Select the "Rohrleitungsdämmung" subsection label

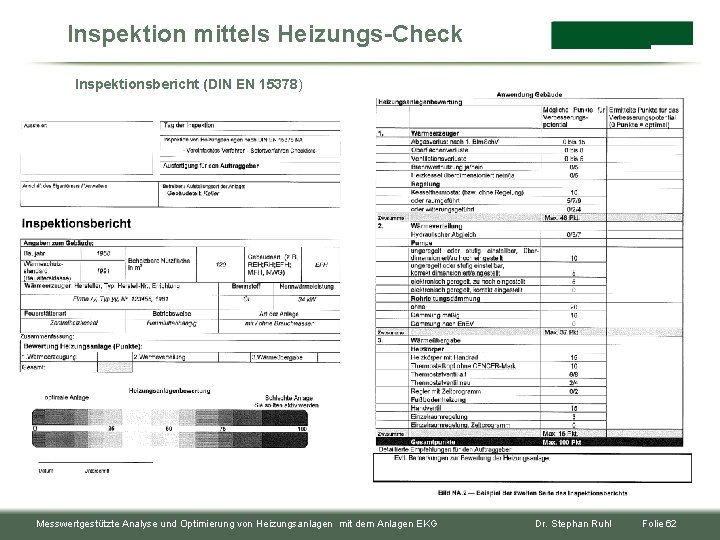pyautogui.click(x=445, y=298)
